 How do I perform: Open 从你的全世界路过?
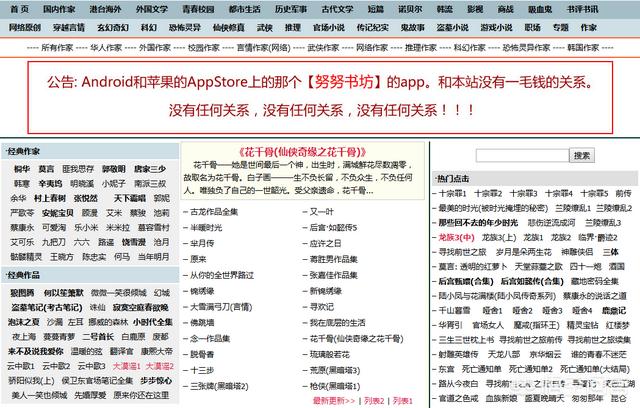pyautogui.click(x=222, y=275)
